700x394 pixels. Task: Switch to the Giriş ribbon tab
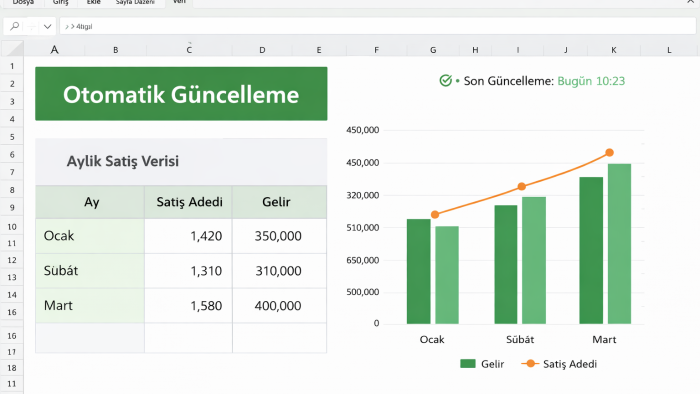click(x=61, y=2)
